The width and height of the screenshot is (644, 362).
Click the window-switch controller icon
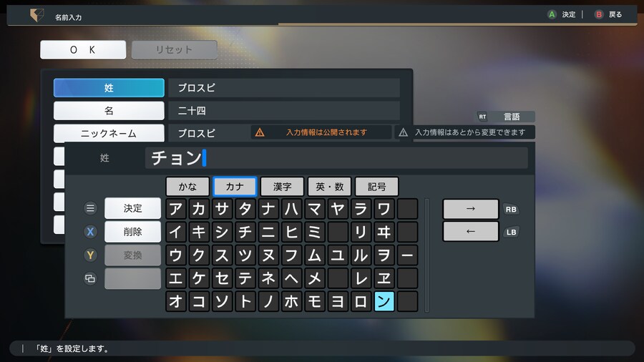(90, 279)
